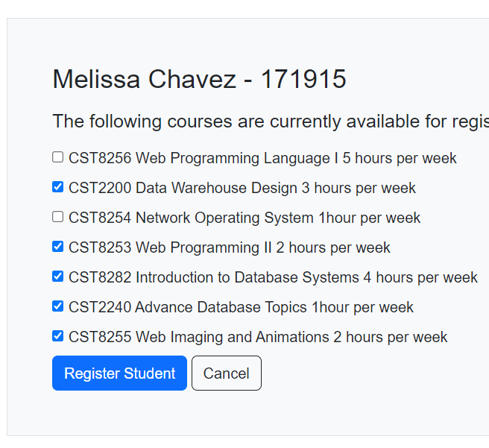The image size is (489, 448).
Task: Click the Data Warehouse Design course label
Action: (216, 188)
